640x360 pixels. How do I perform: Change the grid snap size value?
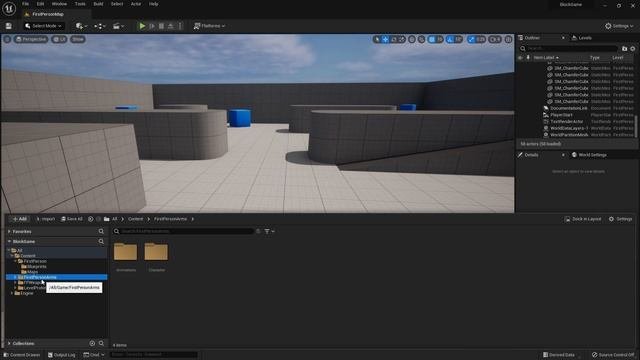click(440, 39)
